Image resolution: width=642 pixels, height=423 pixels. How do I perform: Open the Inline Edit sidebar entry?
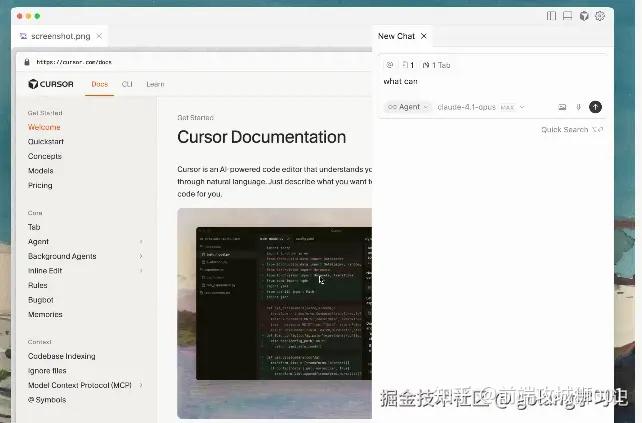point(45,271)
